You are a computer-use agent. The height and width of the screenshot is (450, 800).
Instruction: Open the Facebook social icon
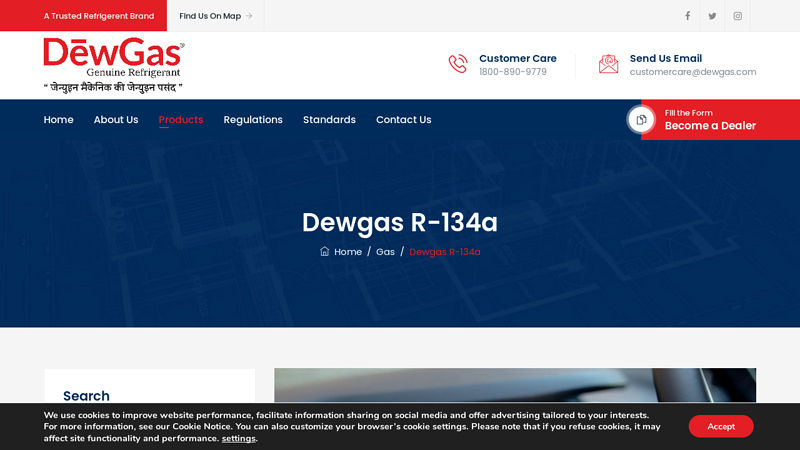click(687, 16)
